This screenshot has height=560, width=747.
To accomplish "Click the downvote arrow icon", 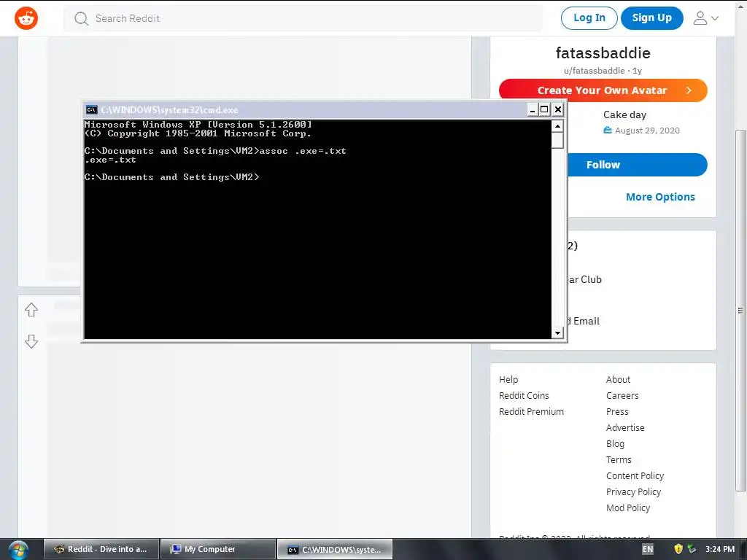I will click(31, 341).
